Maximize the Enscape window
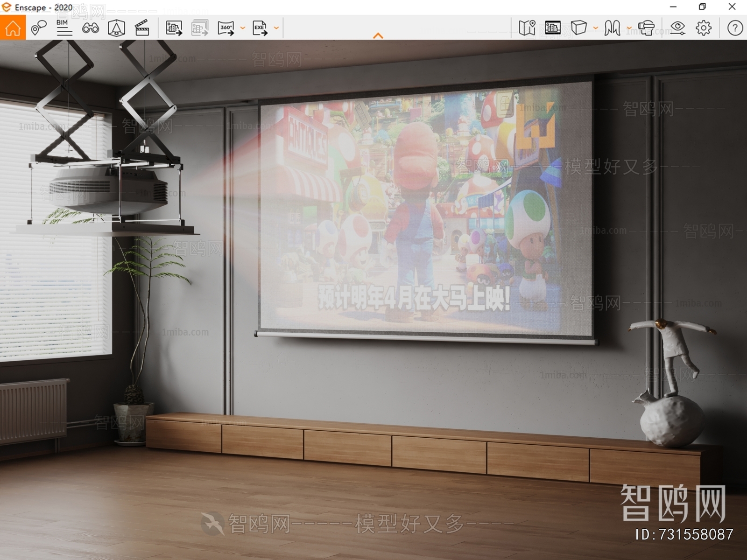The width and height of the screenshot is (747, 560). [x=702, y=7]
